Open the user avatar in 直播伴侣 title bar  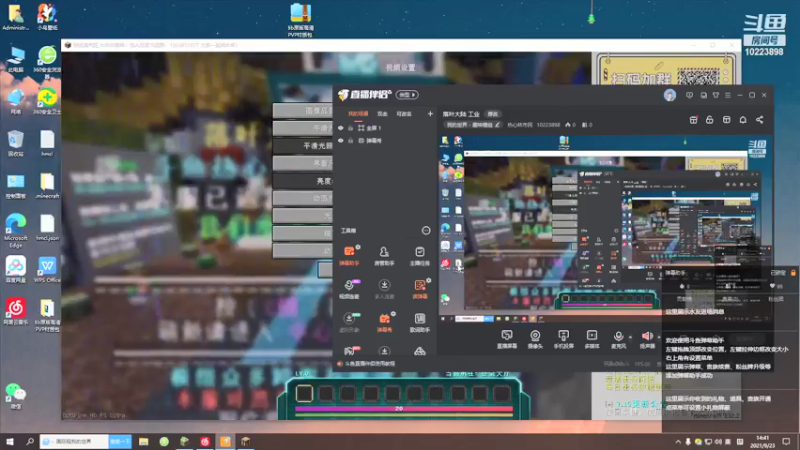click(670, 95)
